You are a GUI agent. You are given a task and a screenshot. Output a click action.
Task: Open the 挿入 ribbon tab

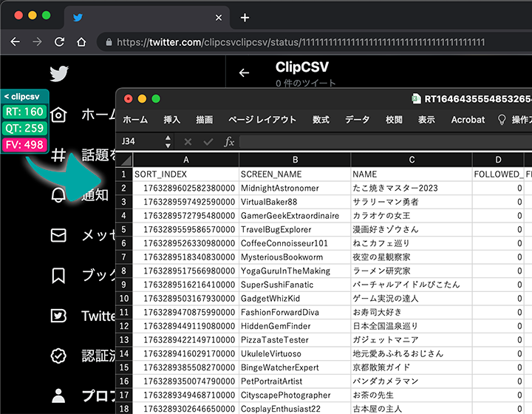[x=171, y=120]
